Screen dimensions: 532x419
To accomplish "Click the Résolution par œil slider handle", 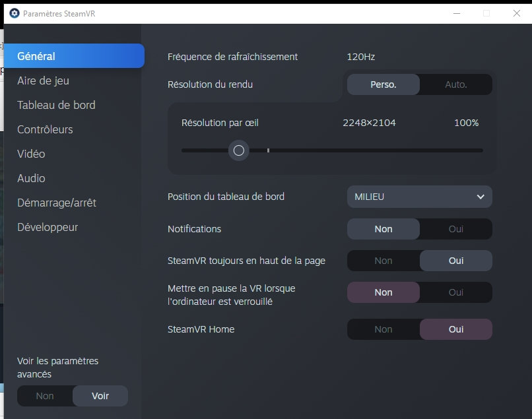I will [x=239, y=150].
